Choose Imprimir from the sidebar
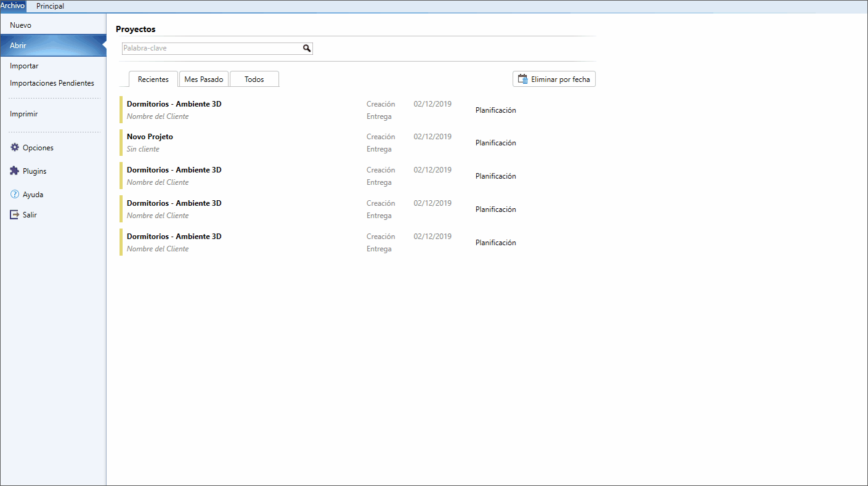 tap(53, 114)
